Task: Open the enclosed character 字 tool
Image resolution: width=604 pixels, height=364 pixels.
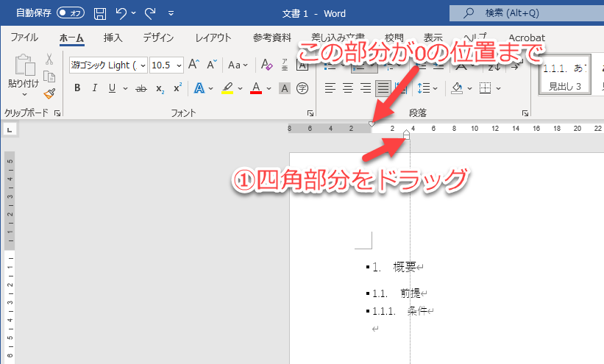Action: (302, 88)
